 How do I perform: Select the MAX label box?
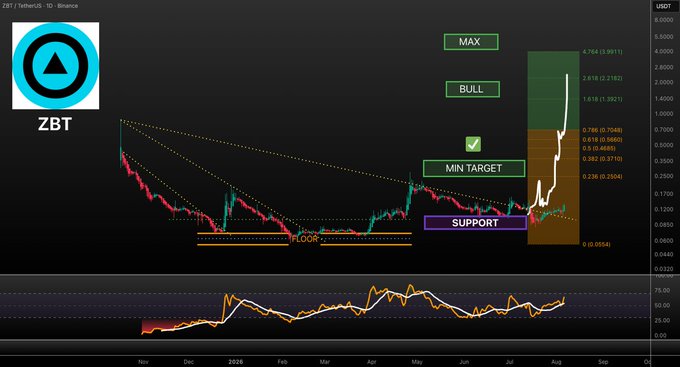coord(471,42)
